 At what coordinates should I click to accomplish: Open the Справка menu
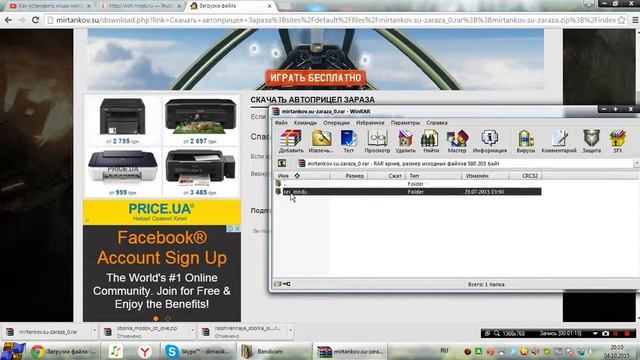coord(437,122)
